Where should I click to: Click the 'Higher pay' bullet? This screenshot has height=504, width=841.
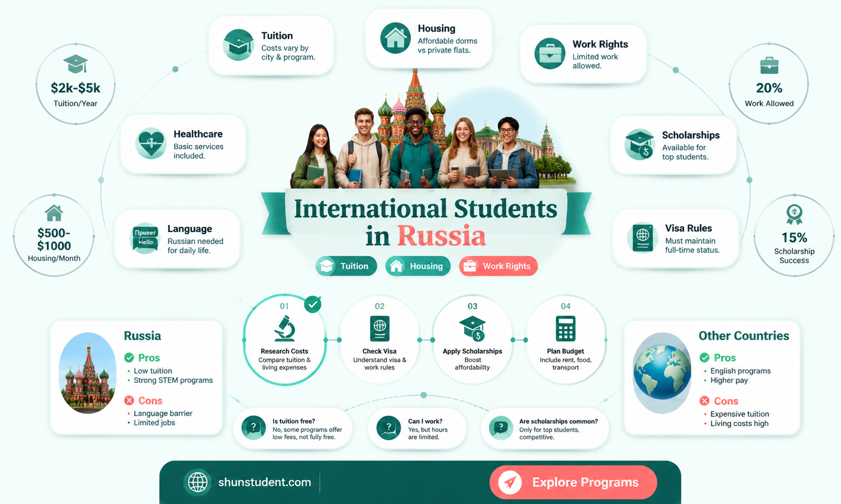(x=729, y=380)
